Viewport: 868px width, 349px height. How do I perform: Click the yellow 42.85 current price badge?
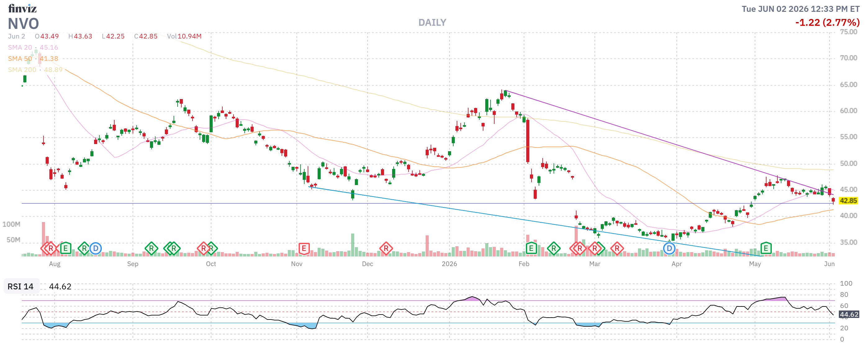848,201
